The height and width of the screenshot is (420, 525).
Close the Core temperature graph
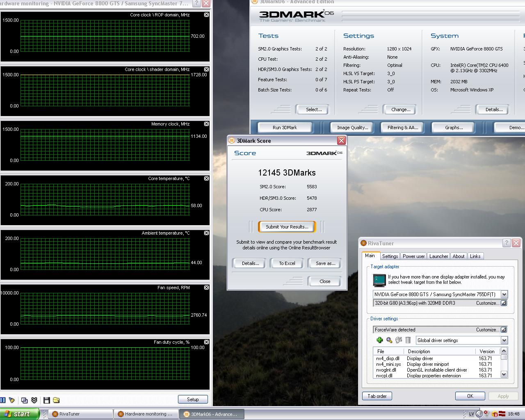[x=206, y=178]
